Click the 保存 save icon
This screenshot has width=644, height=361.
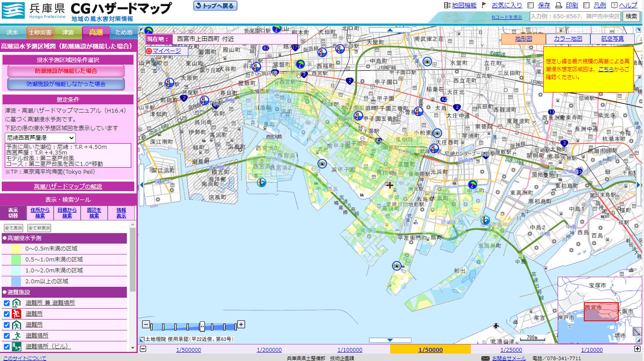[x=530, y=6]
